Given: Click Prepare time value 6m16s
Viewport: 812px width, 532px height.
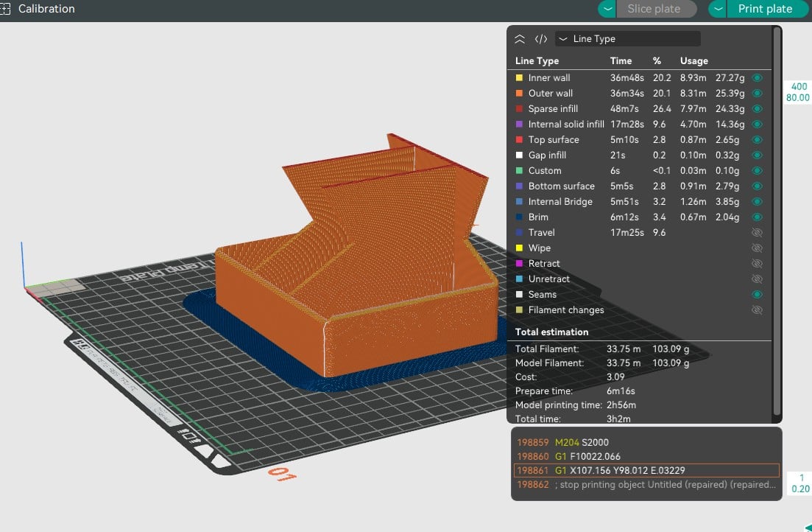Looking at the screenshot, I should click(621, 391).
